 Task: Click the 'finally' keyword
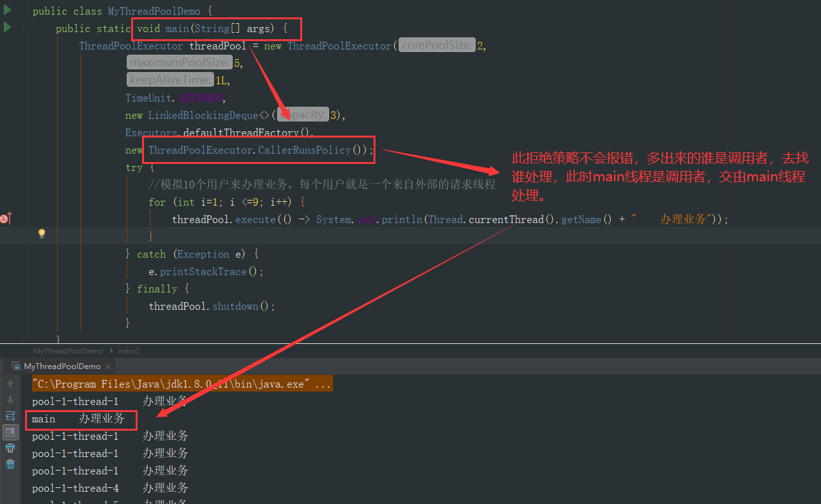[x=157, y=289]
